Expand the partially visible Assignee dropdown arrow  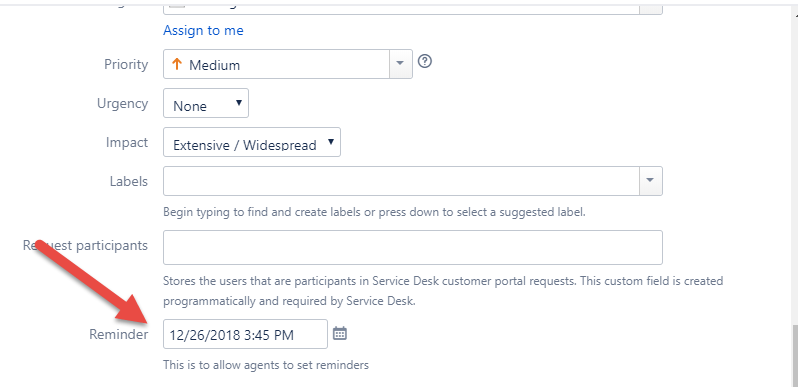(650, 8)
